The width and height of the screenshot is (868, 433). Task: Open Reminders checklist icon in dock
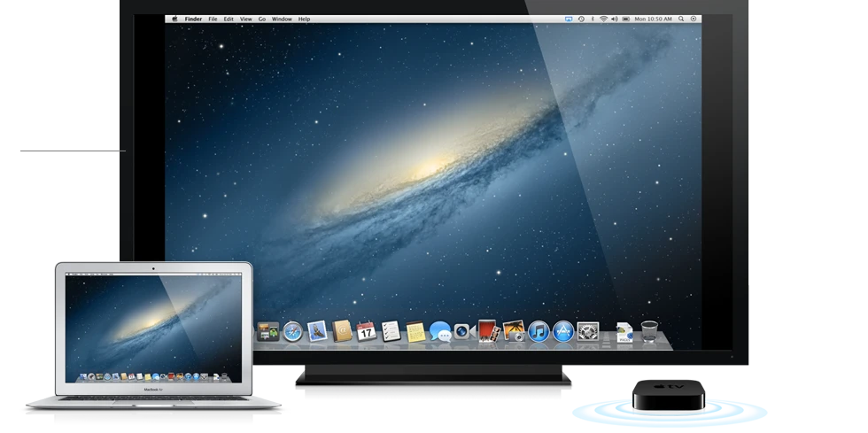click(x=391, y=330)
